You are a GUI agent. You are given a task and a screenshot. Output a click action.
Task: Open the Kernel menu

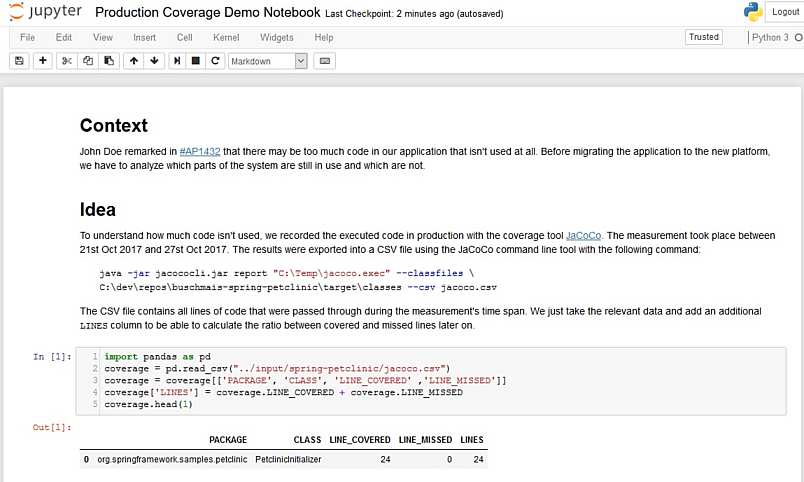click(226, 37)
